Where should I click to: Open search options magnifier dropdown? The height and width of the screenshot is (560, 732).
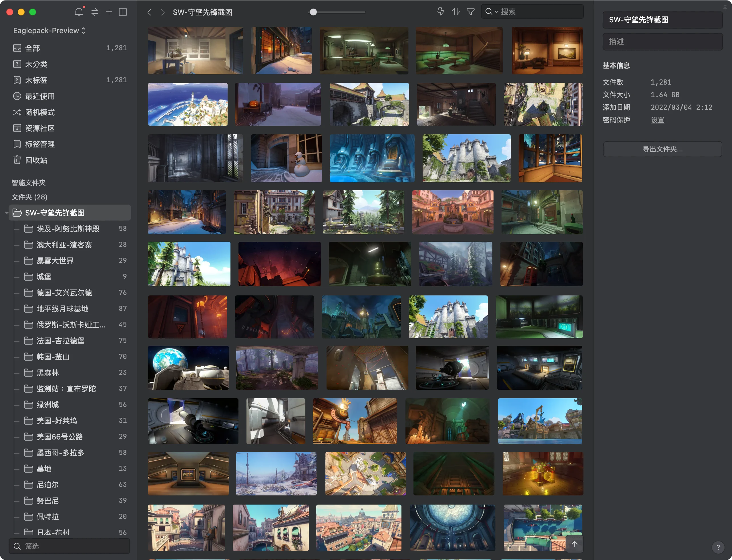tap(492, 12)
